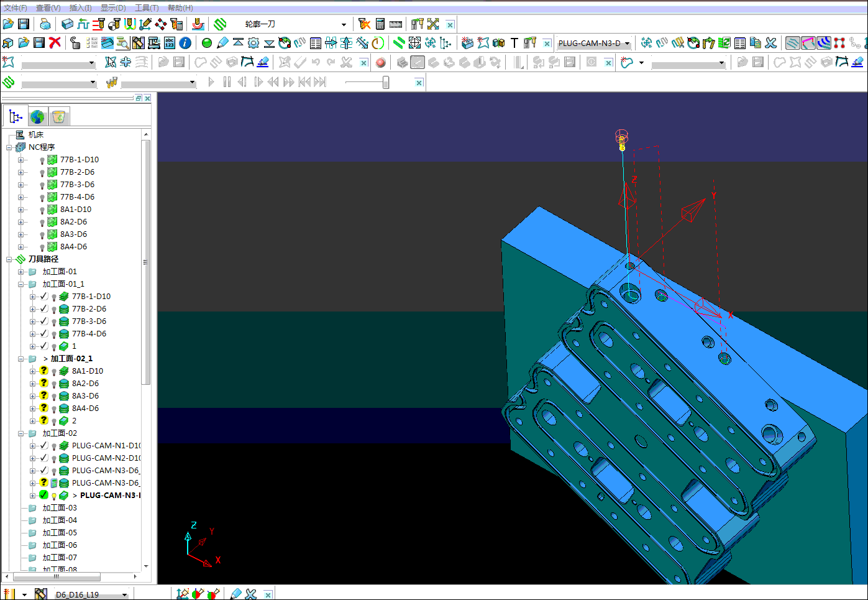Click the skip to end simulation button
This screenshot has width=868, height=600.
point(320,82)
